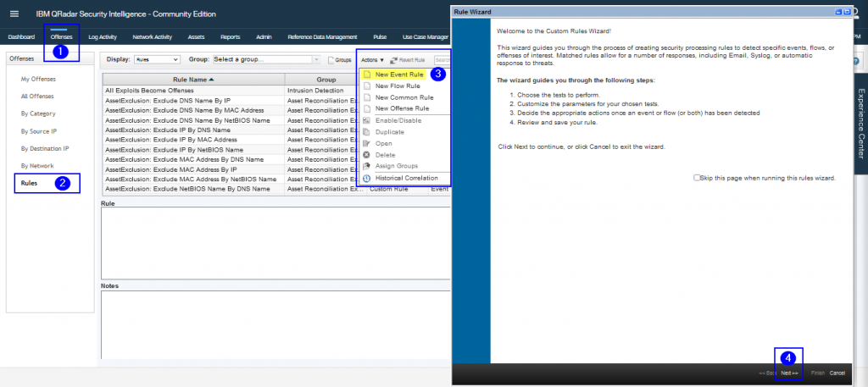868x387 pixels.
Task: Click Next in the Rule Wizard
Action: tap(789, 373)
